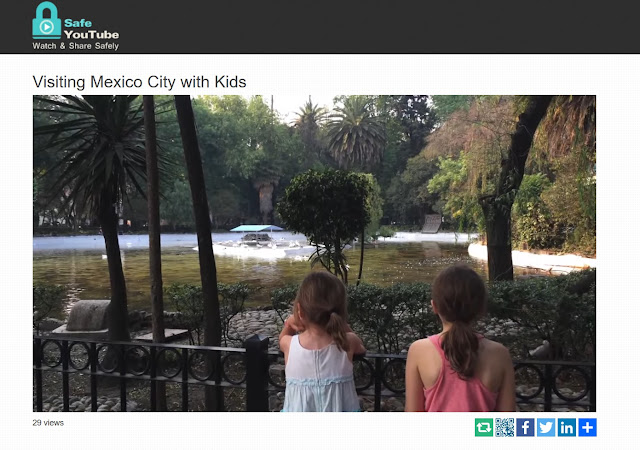The height and width of the screenshot is (450, 640).
Task: Share the video on LinkedIn
Action: (x=567, y=428)
